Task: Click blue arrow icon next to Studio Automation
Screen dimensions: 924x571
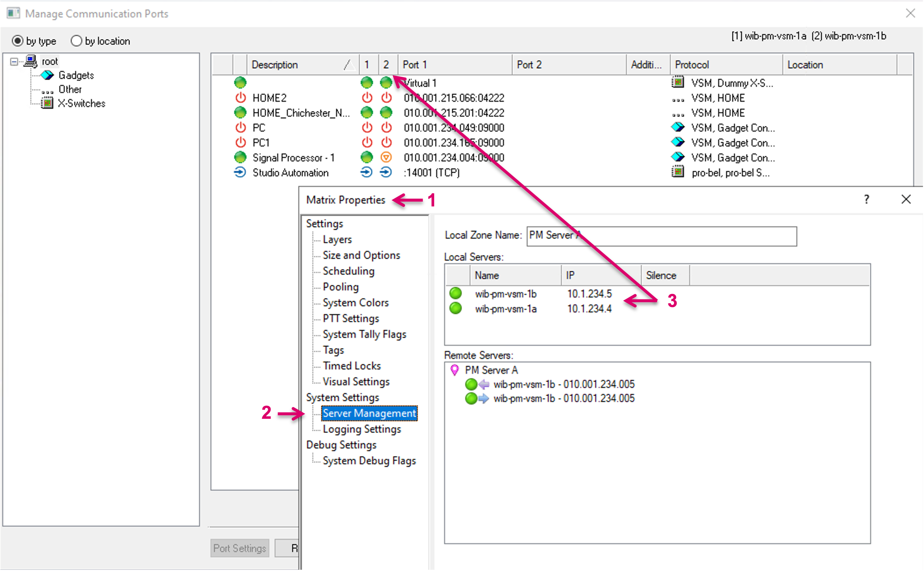Action: click(240, 173)
